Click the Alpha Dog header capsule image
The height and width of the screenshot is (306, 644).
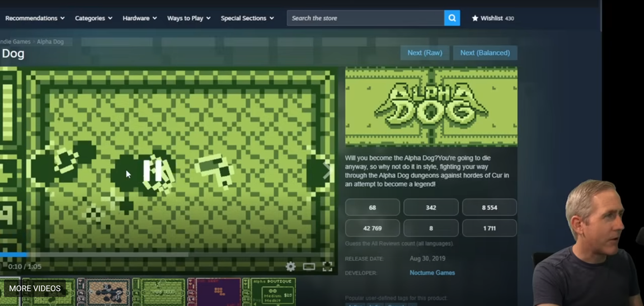pyautogui.click(x=431, y=106)
